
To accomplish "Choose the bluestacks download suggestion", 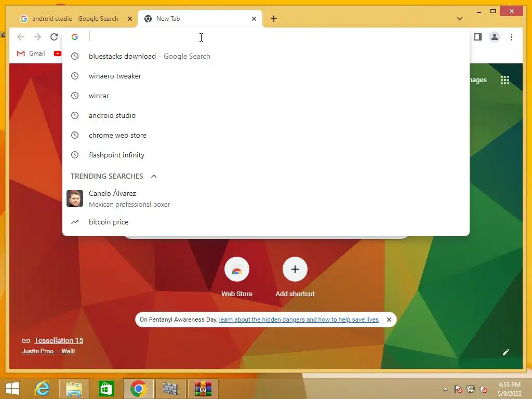I will pyautogui.click(x=266, y=56).
